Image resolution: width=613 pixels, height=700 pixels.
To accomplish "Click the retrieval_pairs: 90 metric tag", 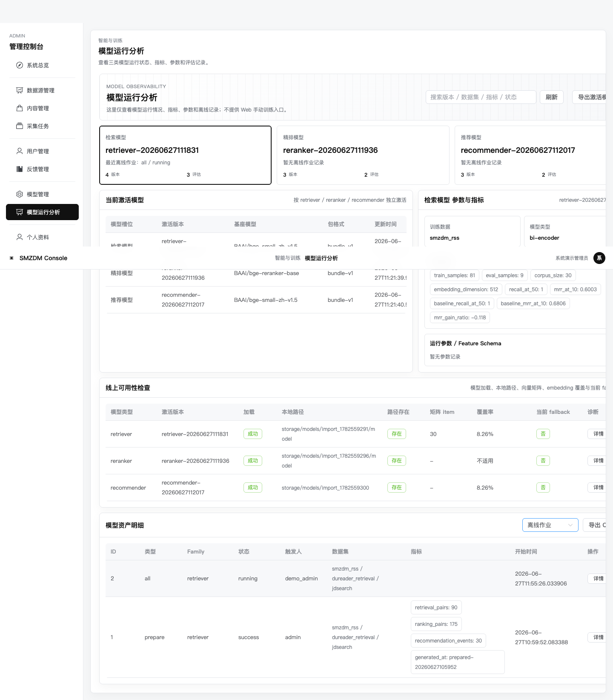I will (436, 608).
